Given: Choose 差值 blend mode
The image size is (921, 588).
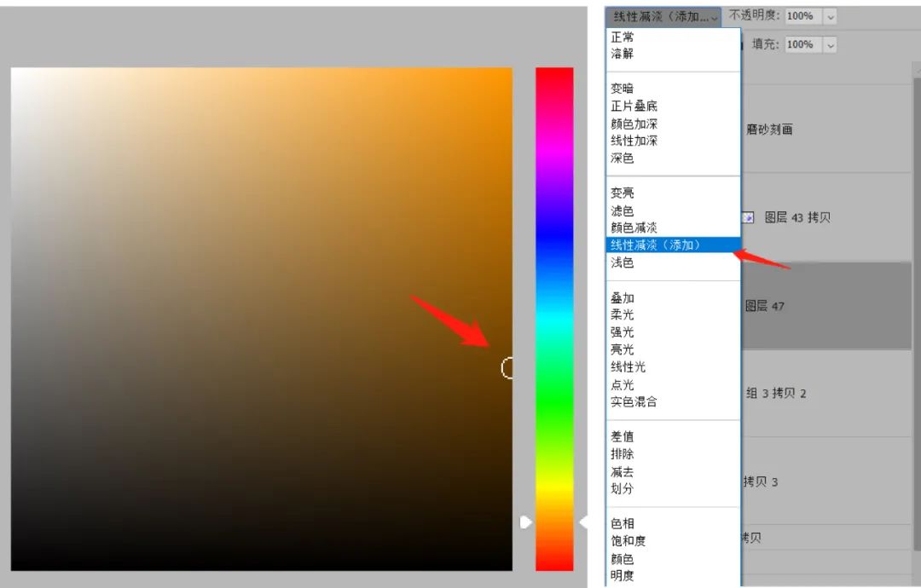Looking at the screenshot, I should click(x=623, y=436).
